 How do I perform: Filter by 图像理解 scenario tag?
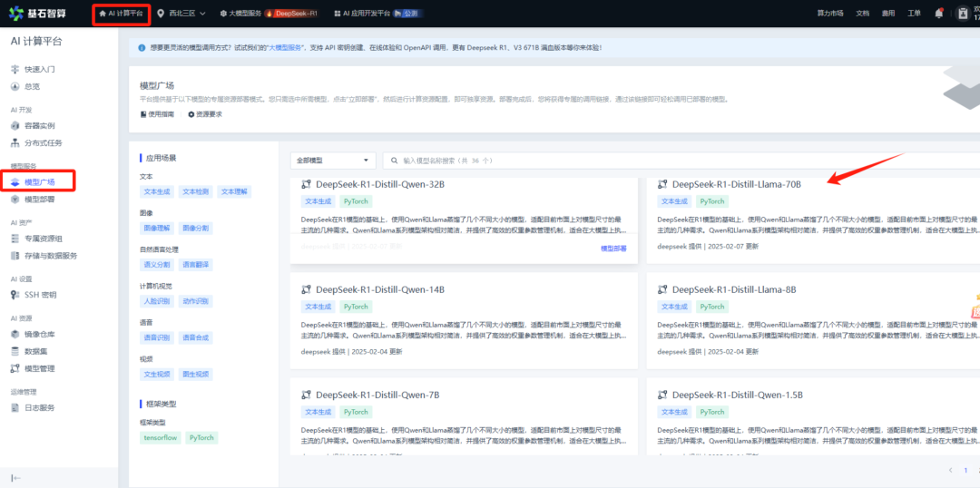click(x=157, y=228)
